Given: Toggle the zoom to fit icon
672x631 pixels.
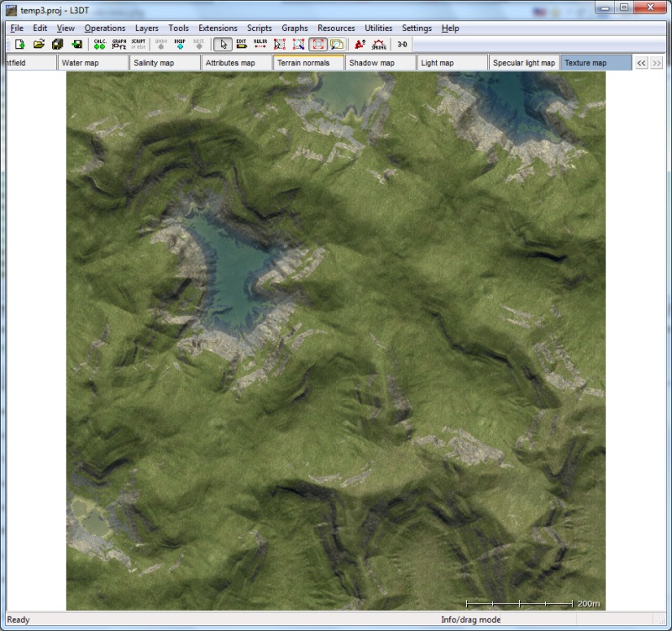Looking at the screenshot, I should point(318,45).
